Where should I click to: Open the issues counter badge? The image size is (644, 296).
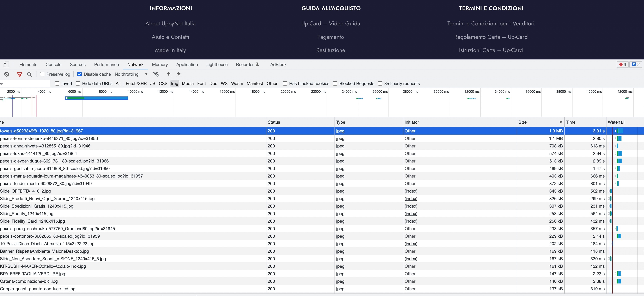pos(635,65)
